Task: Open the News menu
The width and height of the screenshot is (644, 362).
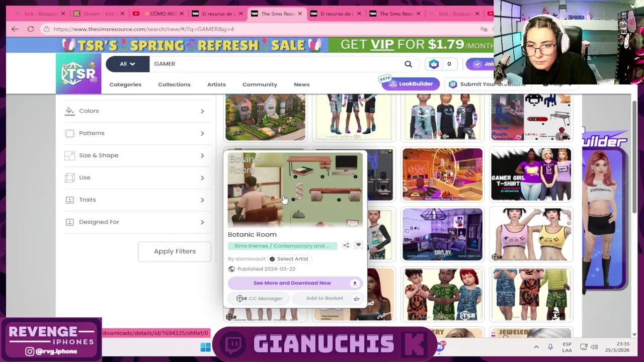Action: point(301,84)
